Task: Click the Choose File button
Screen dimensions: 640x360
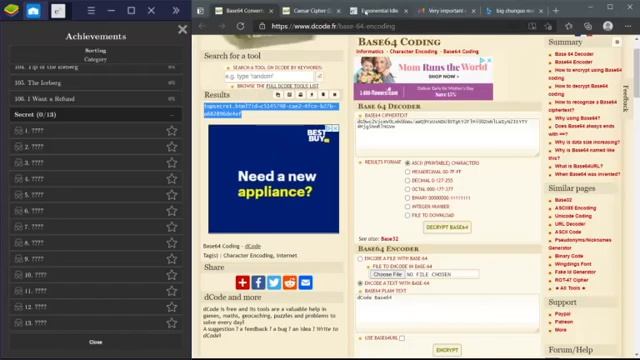Action: (x=387, y=274)
